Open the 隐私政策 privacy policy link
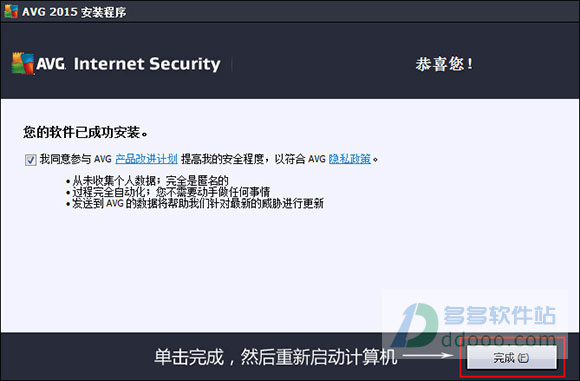 [x=350, y=159]
